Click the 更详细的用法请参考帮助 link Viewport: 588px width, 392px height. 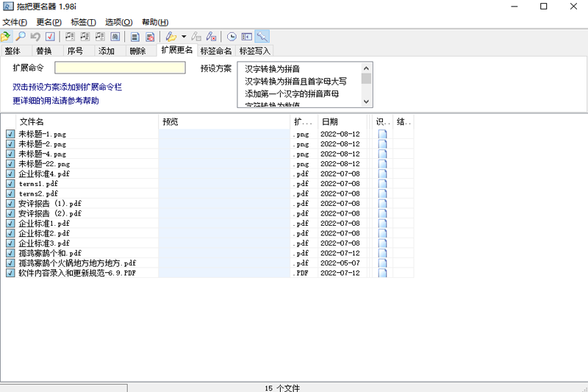tap(56, 101)
